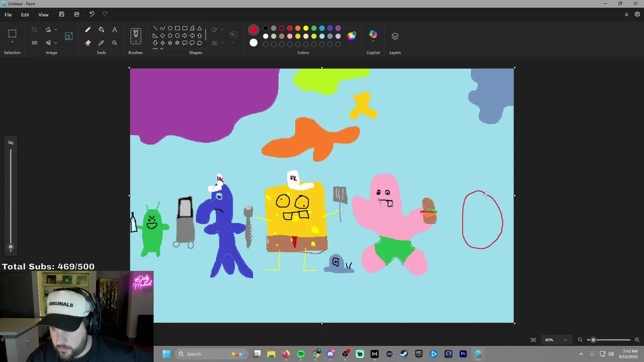644x362 pixels.
Task: Select the Eraser tool
Action: pyautogui.click(x=88, y=43)
